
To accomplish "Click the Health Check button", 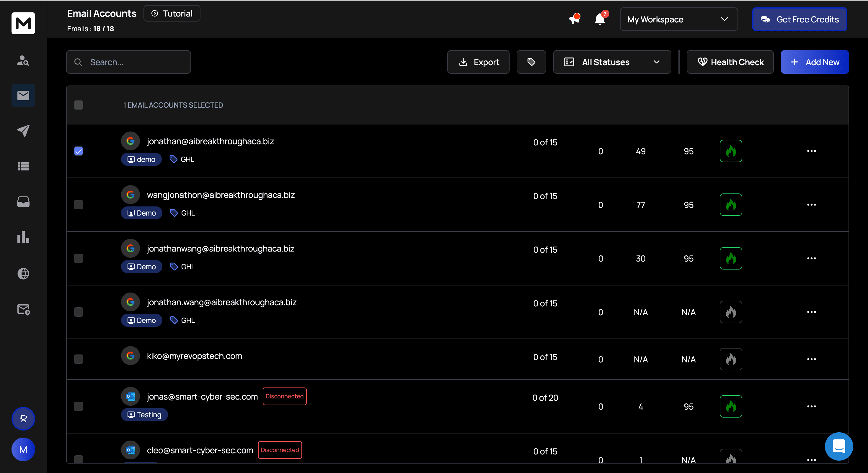I will click(x=730, y=62).
